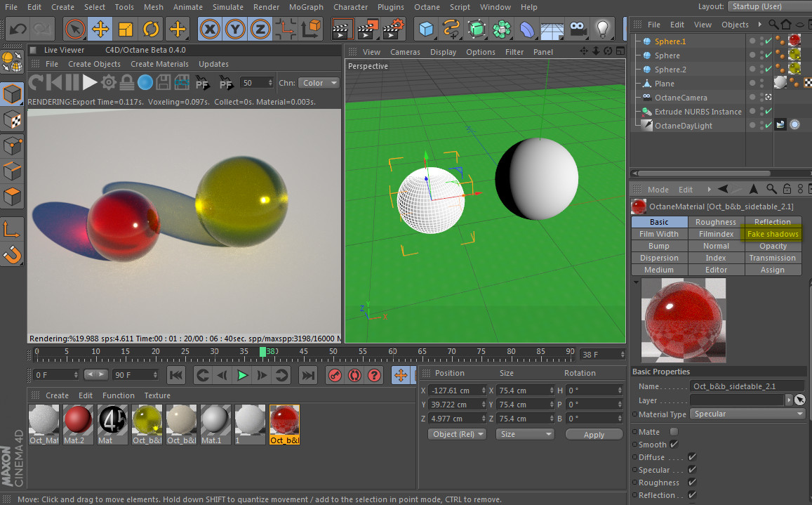Click the Texture mode checkered cube icon
The width and height of the screenshot is (812, 505).
coord(13,120)
